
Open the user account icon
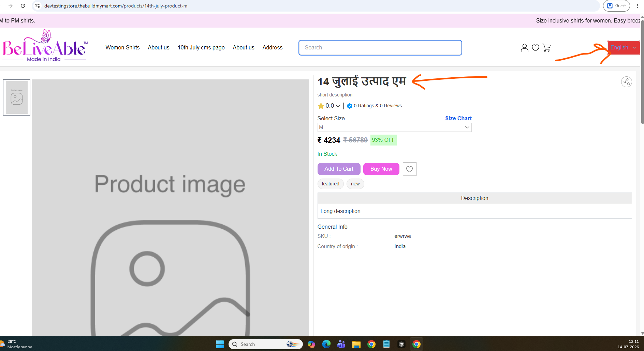point(524,48)
